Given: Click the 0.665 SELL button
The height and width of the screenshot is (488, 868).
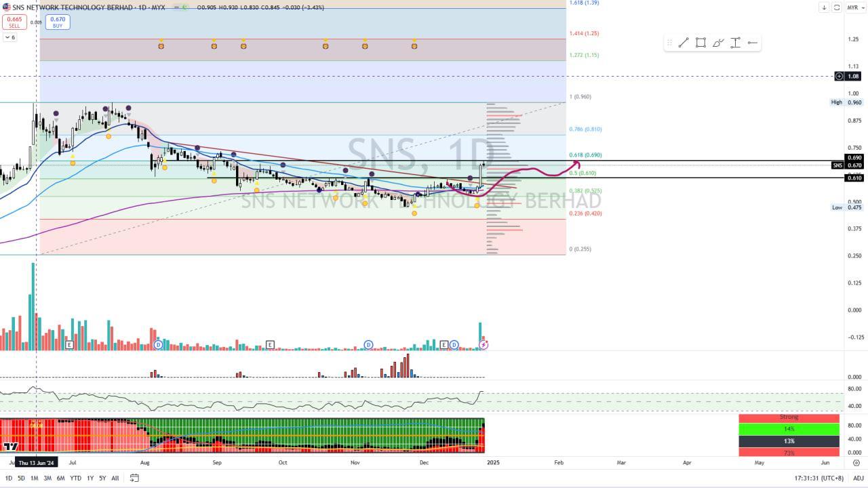Looking at the screenshot, I should coord(14,22).
